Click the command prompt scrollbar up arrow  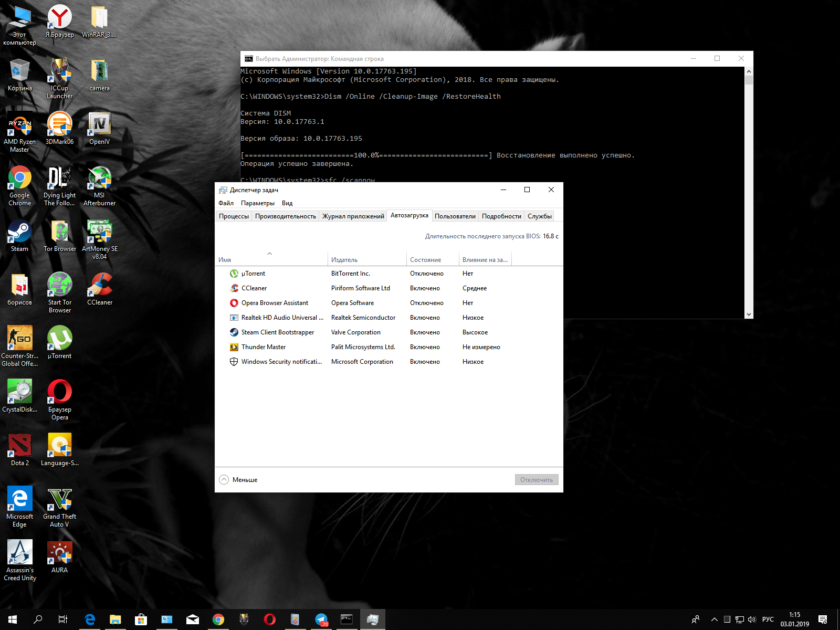coord(749,71)
